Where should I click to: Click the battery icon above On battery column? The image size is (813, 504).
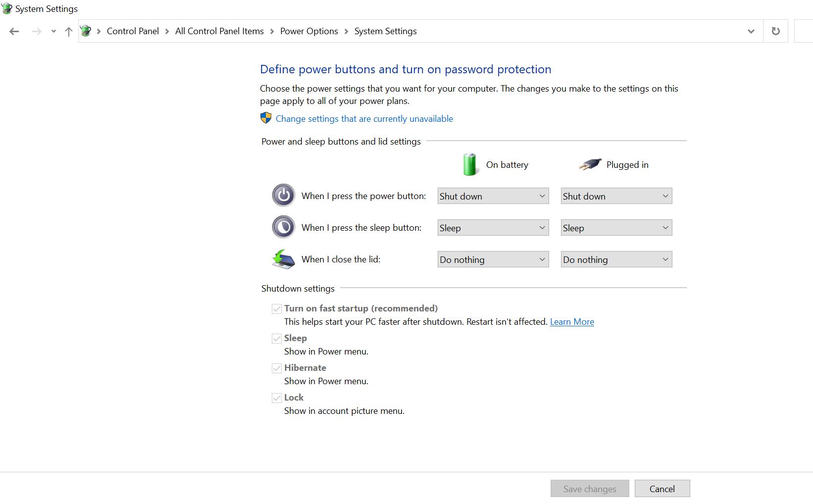coord(469,164)
